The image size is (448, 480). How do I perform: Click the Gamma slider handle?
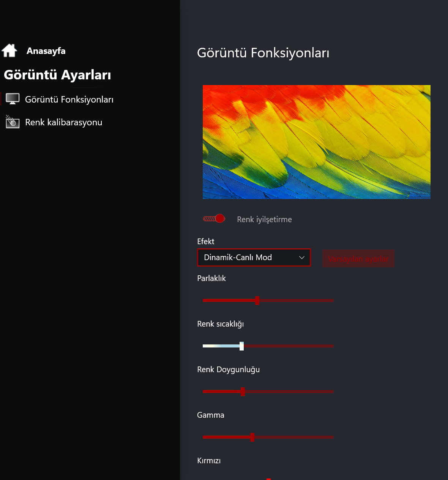pyautogui.click(x=252, y=437)
